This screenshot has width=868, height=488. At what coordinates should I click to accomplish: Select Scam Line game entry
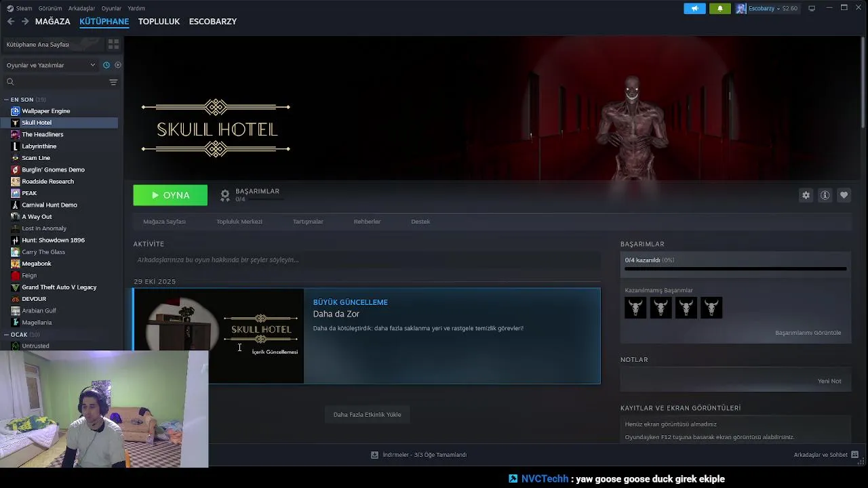(x=36, y=158)
